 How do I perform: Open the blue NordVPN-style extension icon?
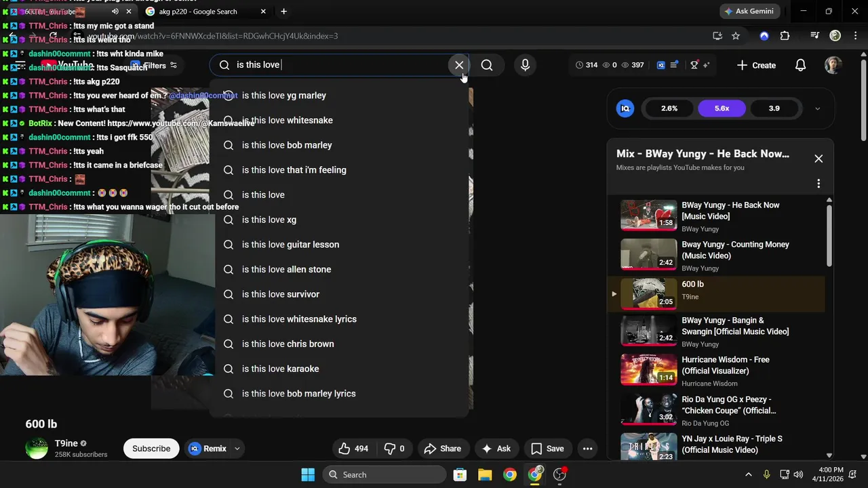764,36
